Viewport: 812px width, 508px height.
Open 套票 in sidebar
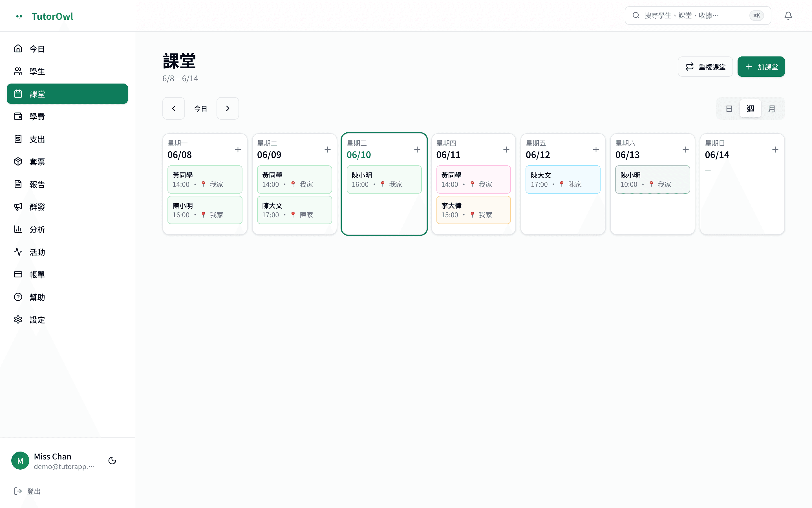[x=67, y=162]
